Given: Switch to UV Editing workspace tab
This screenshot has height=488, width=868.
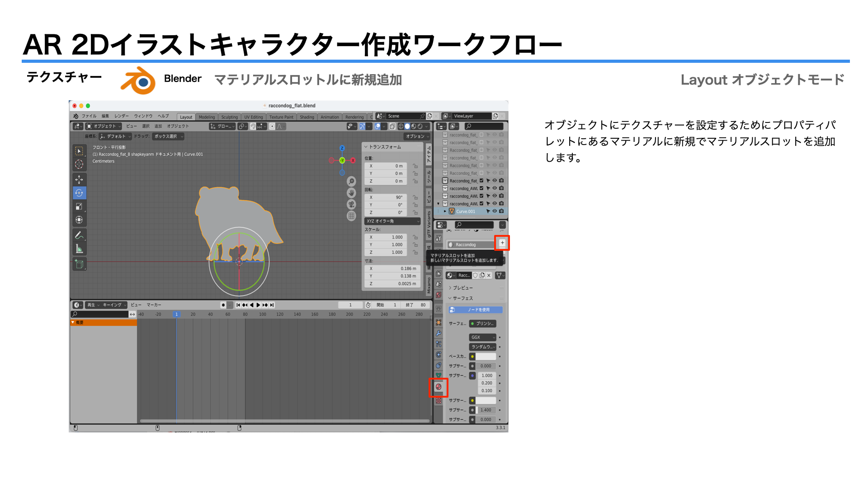Looking at the screenshot, I should click(254, 117).
